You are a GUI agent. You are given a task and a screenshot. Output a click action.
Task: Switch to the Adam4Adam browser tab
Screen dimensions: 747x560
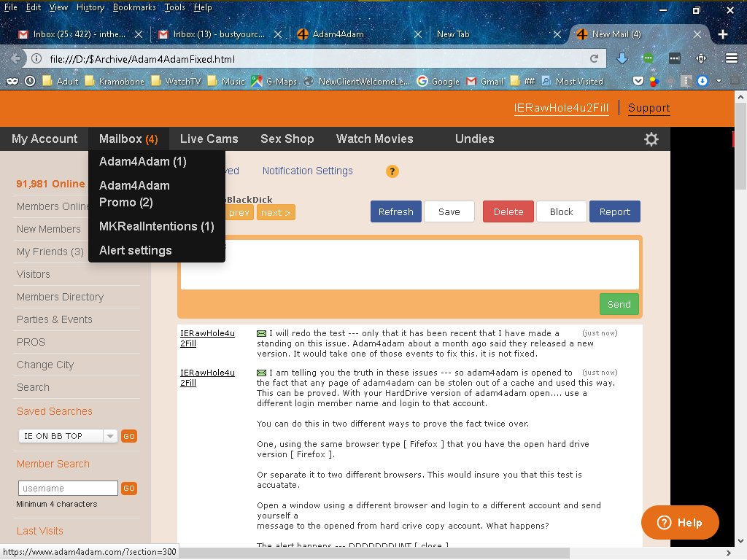point(360,34)
